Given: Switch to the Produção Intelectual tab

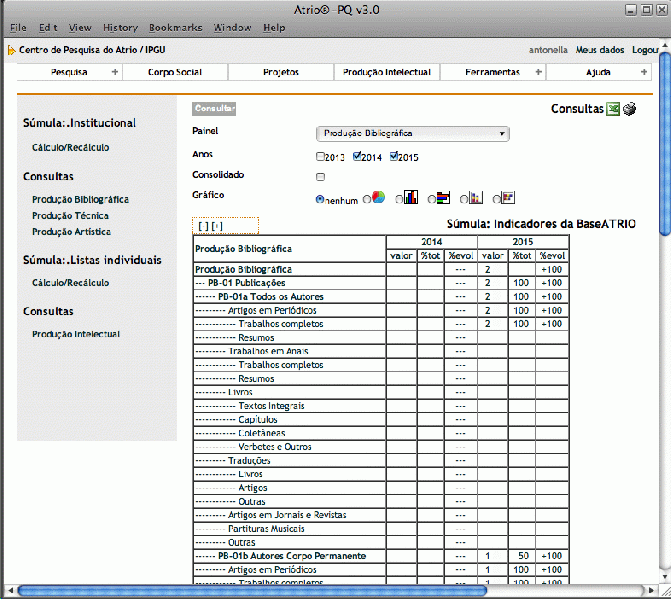Looking at the screenshot, I should click(386, 72).
